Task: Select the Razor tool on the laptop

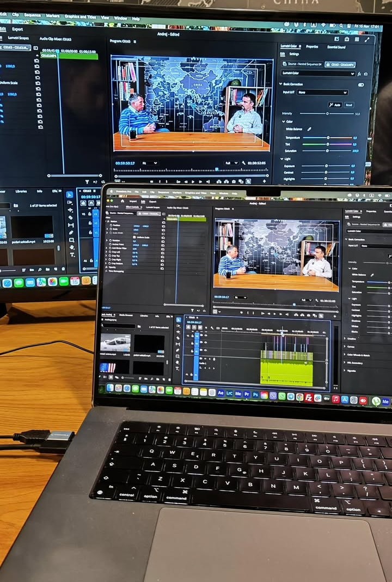Action: point(179,338)
